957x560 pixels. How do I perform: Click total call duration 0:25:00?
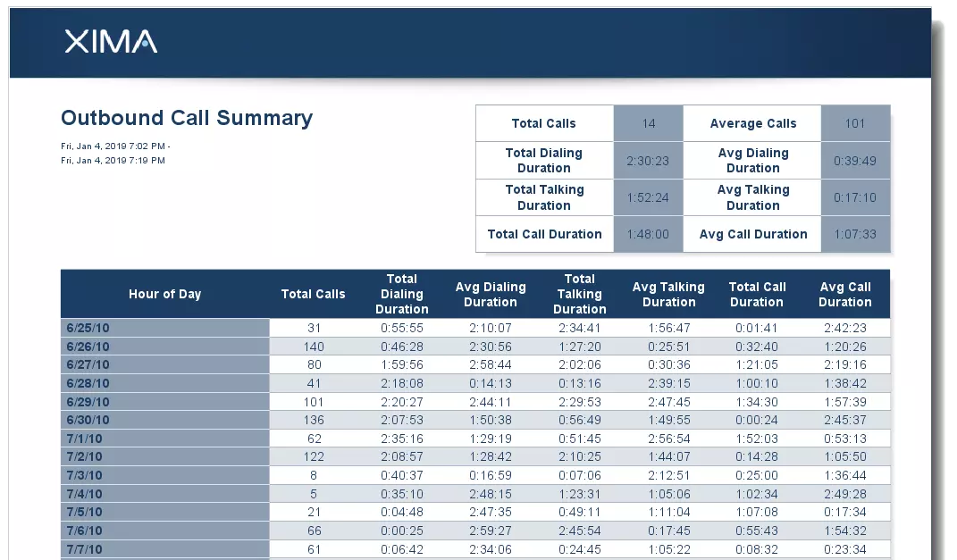757,475
